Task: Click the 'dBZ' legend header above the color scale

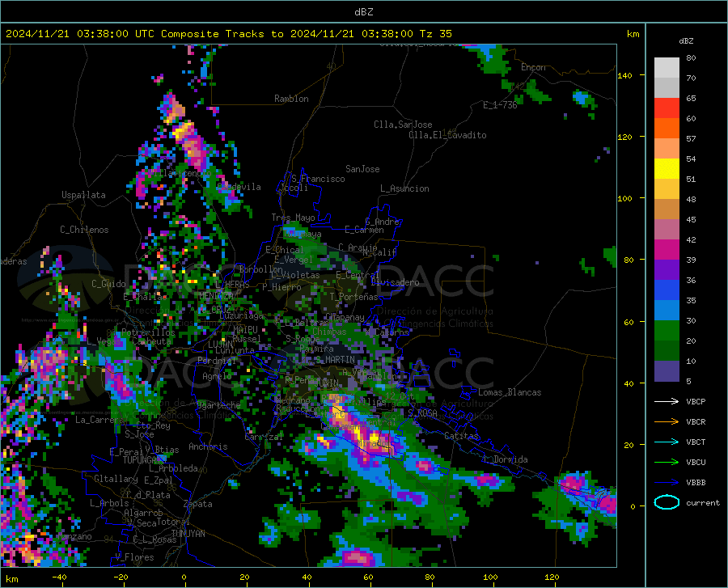Action: [x=686, y=40]
